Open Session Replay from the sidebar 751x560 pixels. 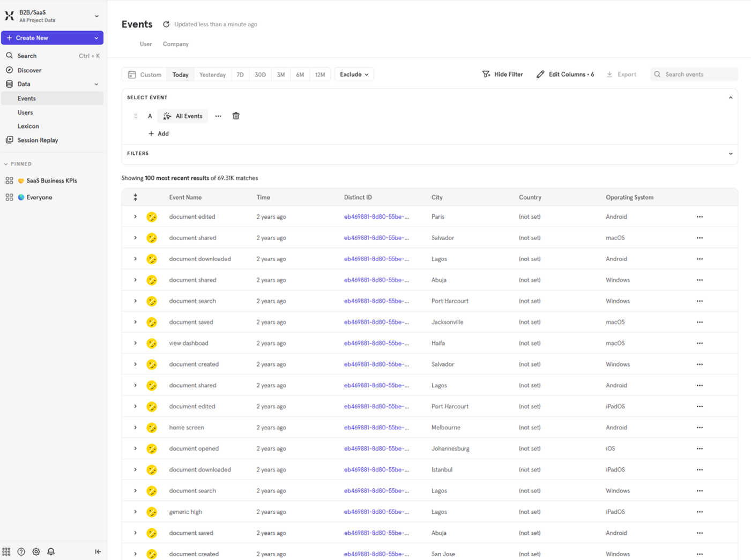tap(36, 140)
